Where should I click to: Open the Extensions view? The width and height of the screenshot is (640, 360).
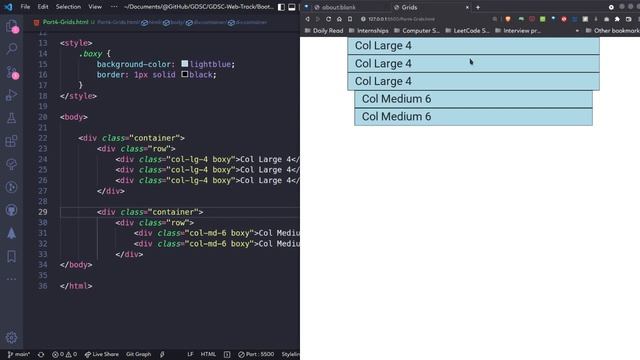(11, 141)
